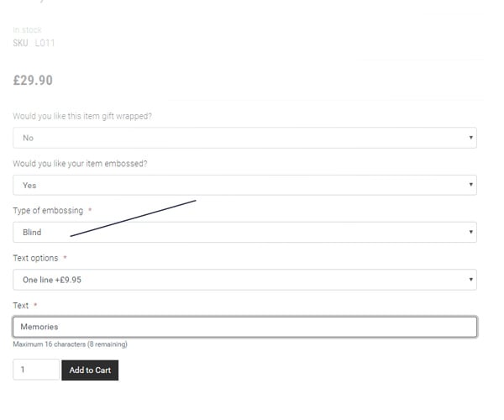Click the In stock status text
This screenshot has width=504, height=420.
click(28, 30)
